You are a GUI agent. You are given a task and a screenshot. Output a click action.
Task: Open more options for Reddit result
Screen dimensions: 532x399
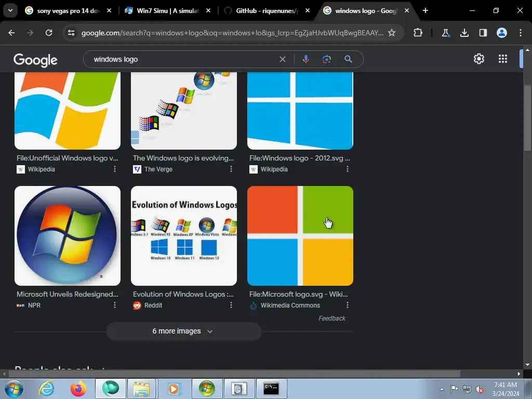(x=231, y=305)
